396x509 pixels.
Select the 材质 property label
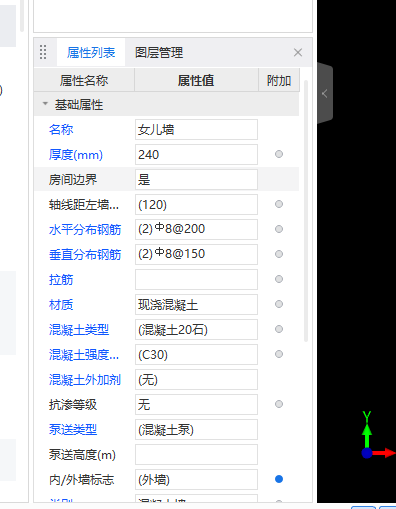[61, 305]
